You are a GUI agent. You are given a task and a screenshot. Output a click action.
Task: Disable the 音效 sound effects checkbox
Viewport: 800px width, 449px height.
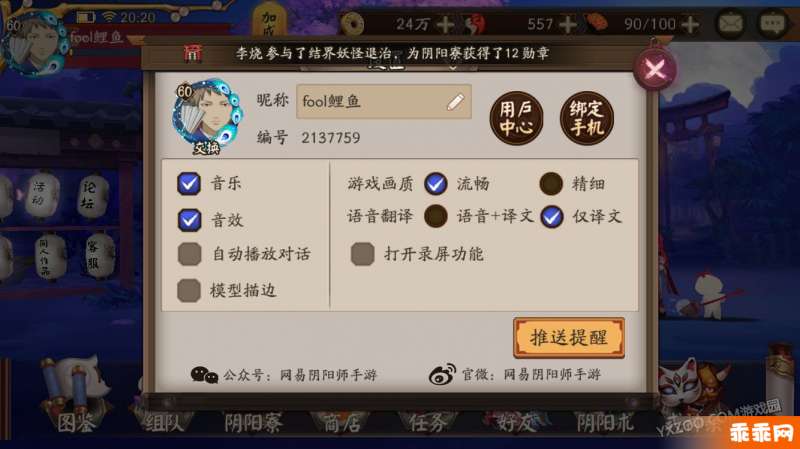tap(189, 220)
